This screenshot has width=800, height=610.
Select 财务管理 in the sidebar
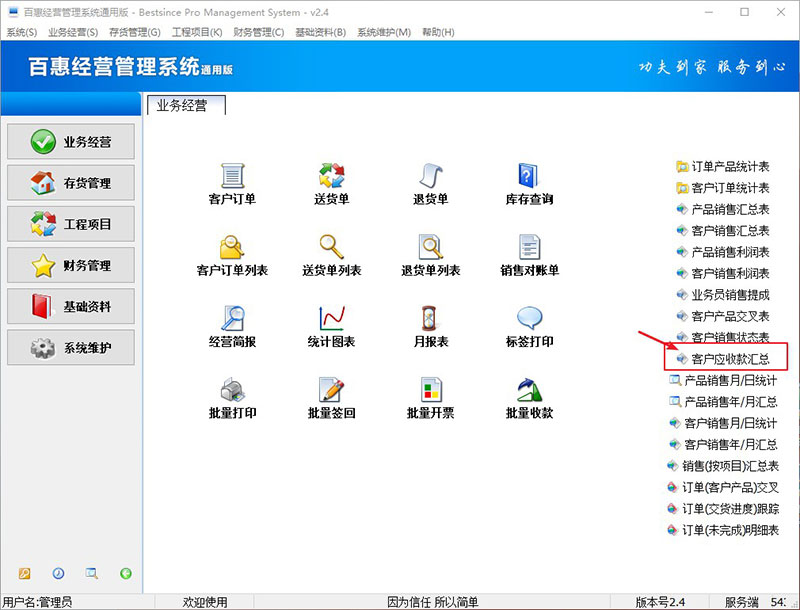[71, 265]
